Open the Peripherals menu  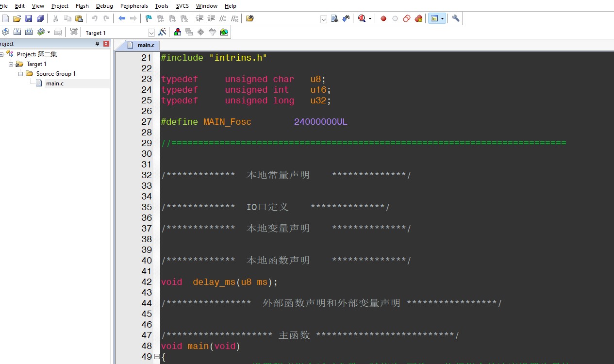click(x=134, y=6)
